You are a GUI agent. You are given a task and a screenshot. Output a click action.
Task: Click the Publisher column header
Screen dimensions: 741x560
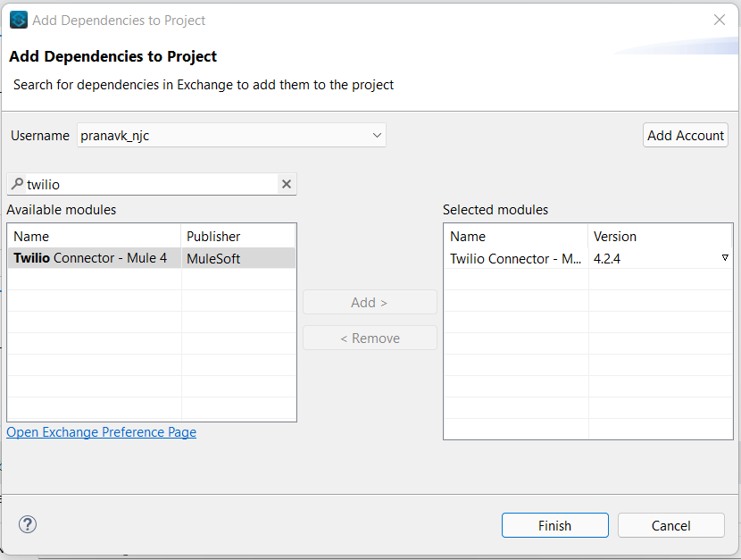[238, 236]
